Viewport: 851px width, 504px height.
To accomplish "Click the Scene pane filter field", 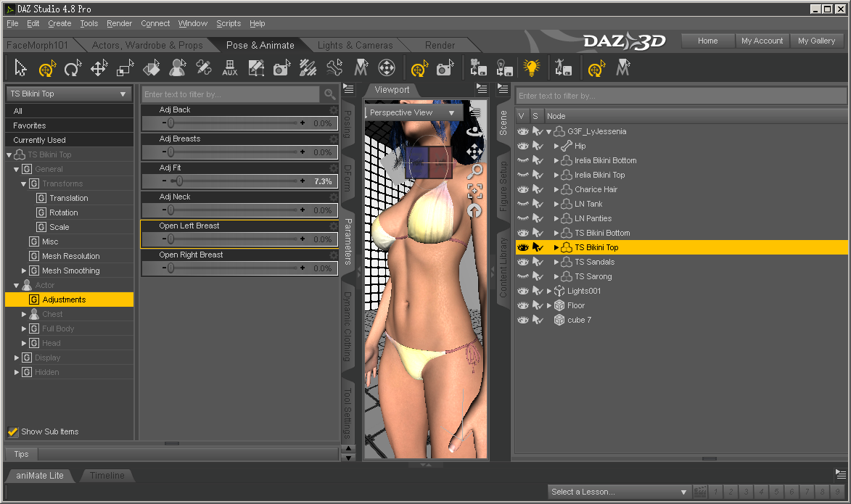I will pos(681,96).
